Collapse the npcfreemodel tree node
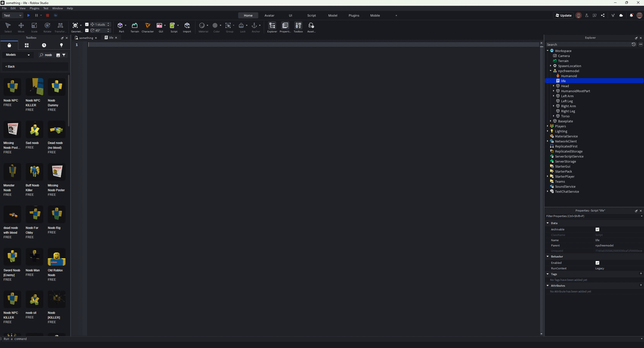644x348 pixels. [x=550, y=71]
